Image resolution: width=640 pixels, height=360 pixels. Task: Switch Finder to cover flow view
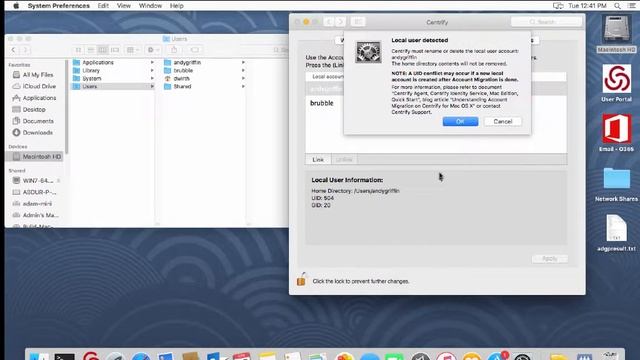[115, 50]
